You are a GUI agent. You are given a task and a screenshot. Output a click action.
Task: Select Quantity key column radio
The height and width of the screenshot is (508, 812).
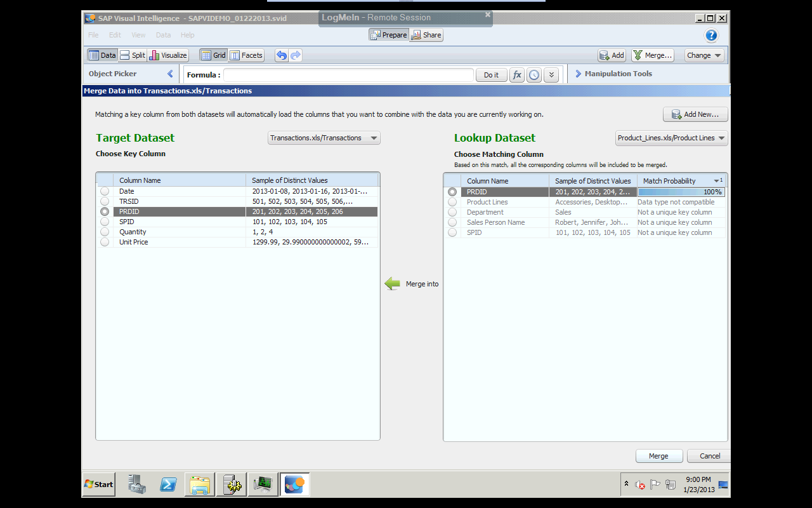(x=105, y=232)
